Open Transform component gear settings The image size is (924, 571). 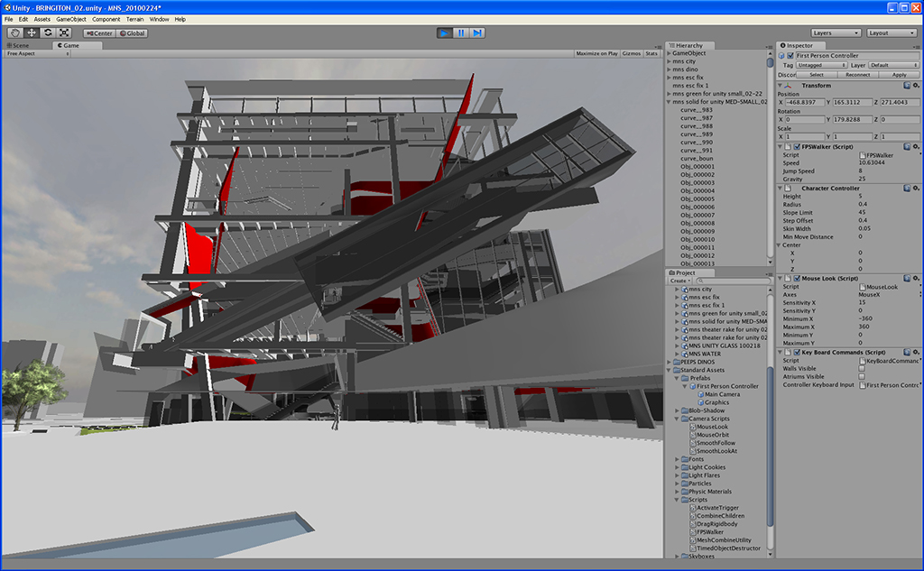click(x=915, y=86)
